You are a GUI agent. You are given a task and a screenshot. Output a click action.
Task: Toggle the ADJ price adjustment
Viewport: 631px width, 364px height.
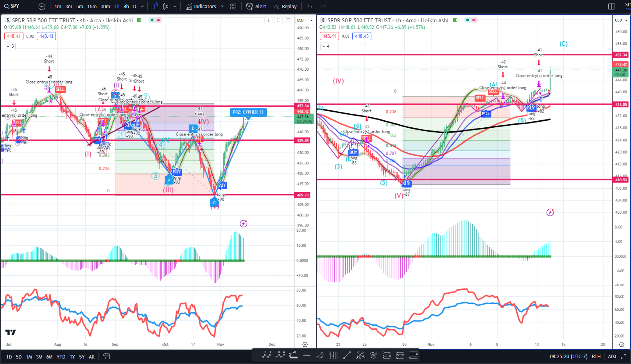point(612,357)
